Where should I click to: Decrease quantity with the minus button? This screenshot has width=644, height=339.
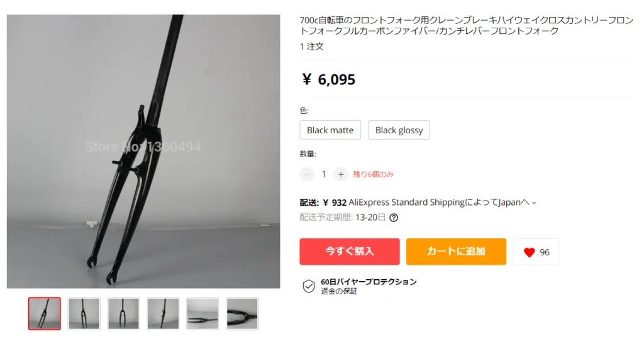tap(307, 174)
